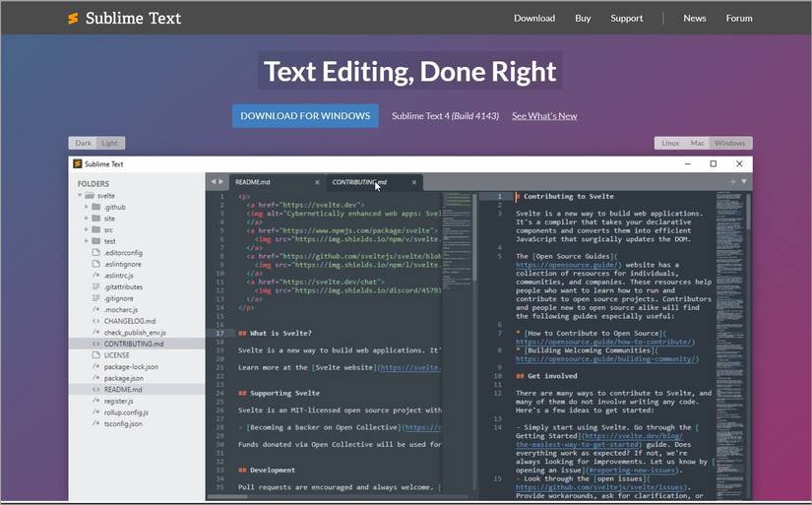
Task: Click the opensource.guide link in editor
Action: click(x=568, y=265)
